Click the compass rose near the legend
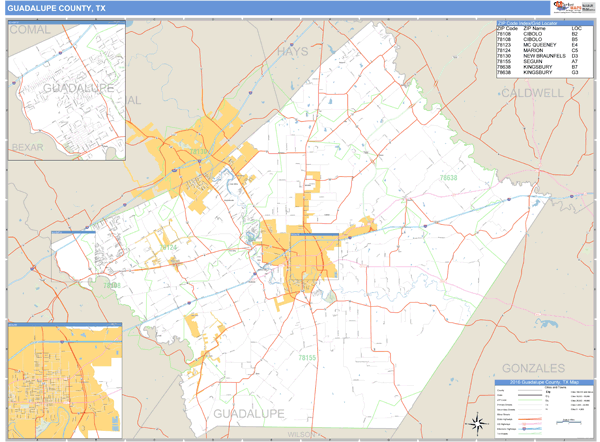 [x=477, y=424]
